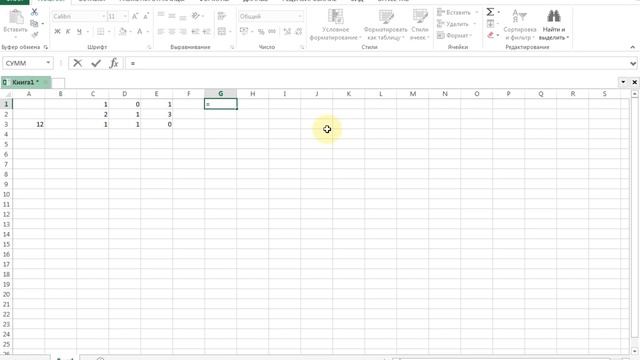Decrease font size with the smaller A
The image size is (640, 360).
(x=146, y=16)
